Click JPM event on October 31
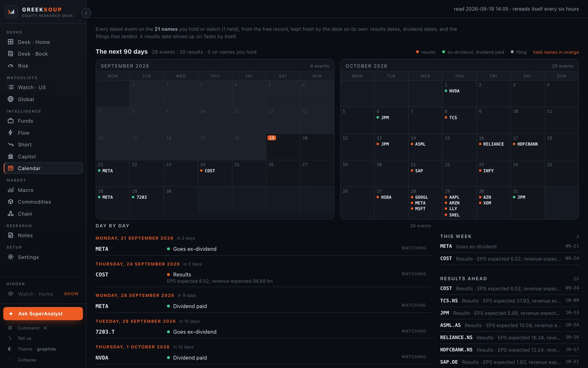Viewport: 588px width, 368px height. tap(519, 197)
